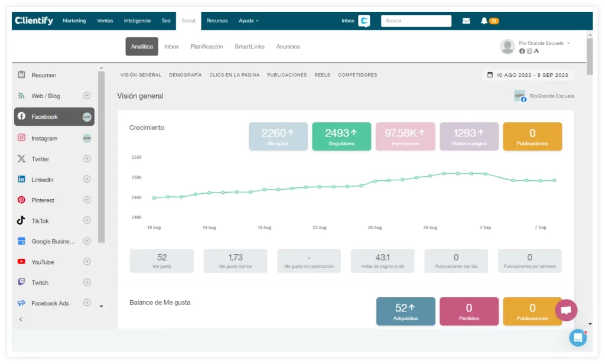Click the blue support chat launcher icon
605x364 pixels.
click(x=577, y=337)
